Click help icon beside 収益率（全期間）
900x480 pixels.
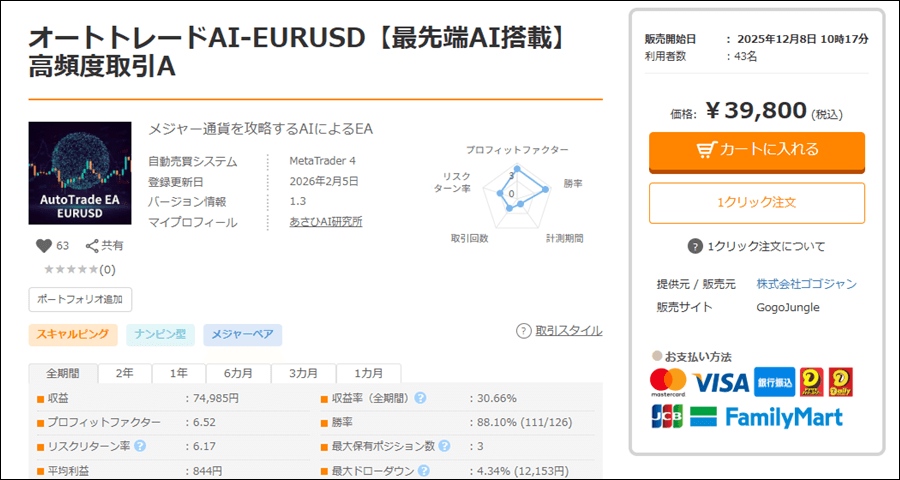coord(420,398)
